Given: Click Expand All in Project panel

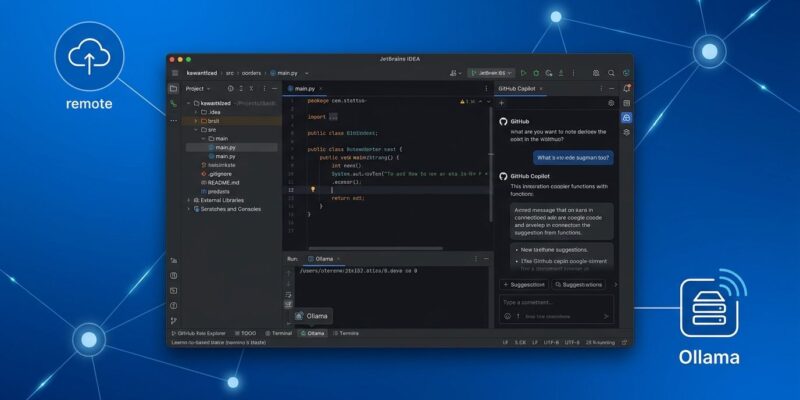Looking at the screenshot, I should (x=241, y=88).
